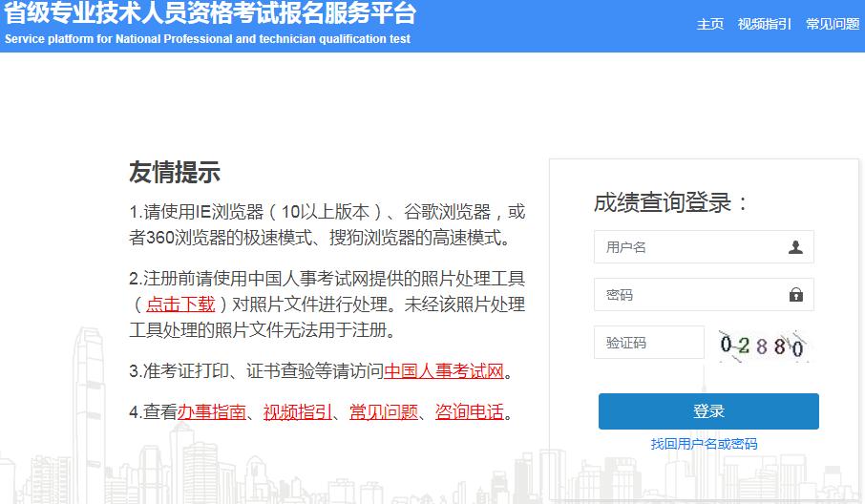
Task: Refresh the captcha image 02880
Action: click(763, 346)
